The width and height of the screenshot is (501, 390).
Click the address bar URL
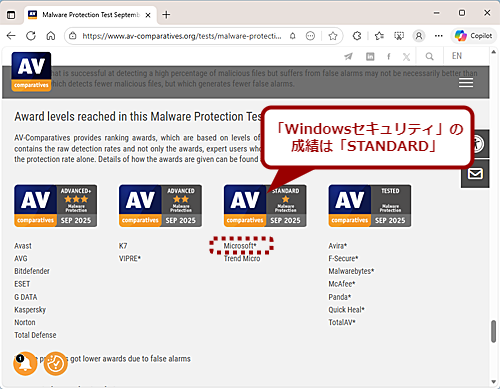click(x=182, y=36)
